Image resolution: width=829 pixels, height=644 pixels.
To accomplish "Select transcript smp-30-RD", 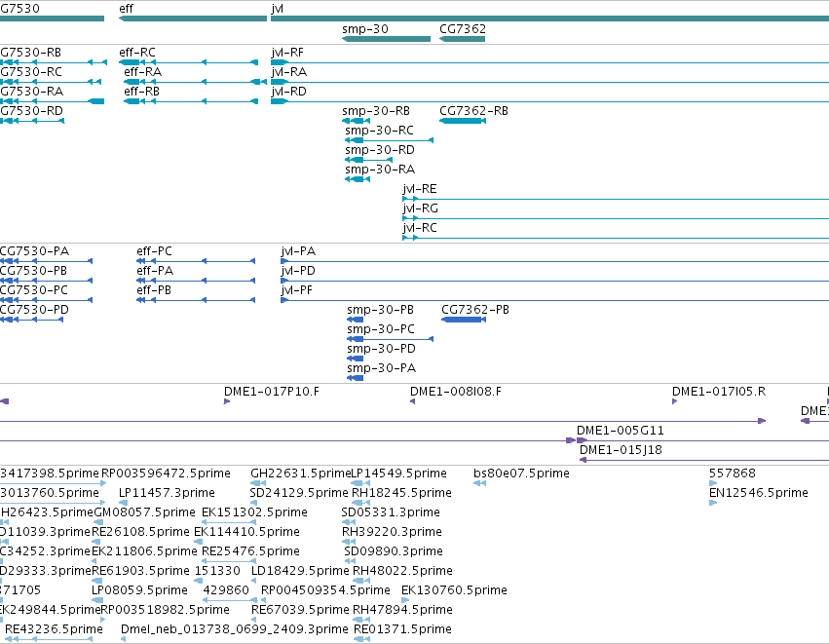I will tap(368, 160).
